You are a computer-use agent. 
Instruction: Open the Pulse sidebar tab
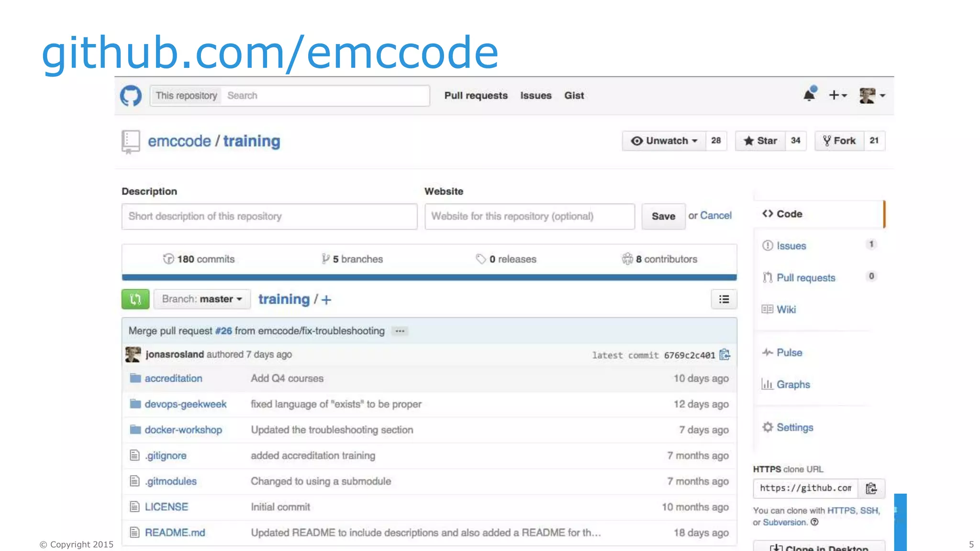[x=782, y=353]
